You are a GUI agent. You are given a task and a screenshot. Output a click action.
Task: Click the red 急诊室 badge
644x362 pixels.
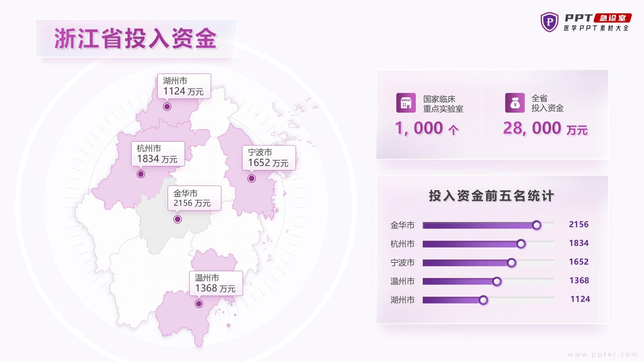613,18
